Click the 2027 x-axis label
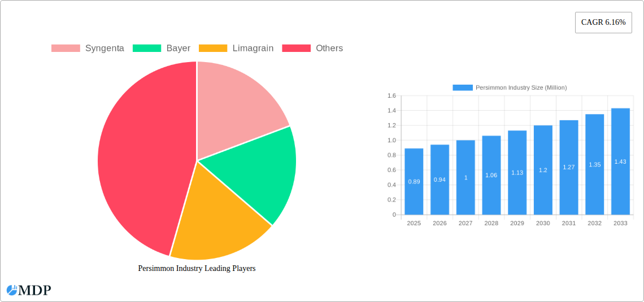This screenshot has width=644, height=302. [x=465, y=223]
